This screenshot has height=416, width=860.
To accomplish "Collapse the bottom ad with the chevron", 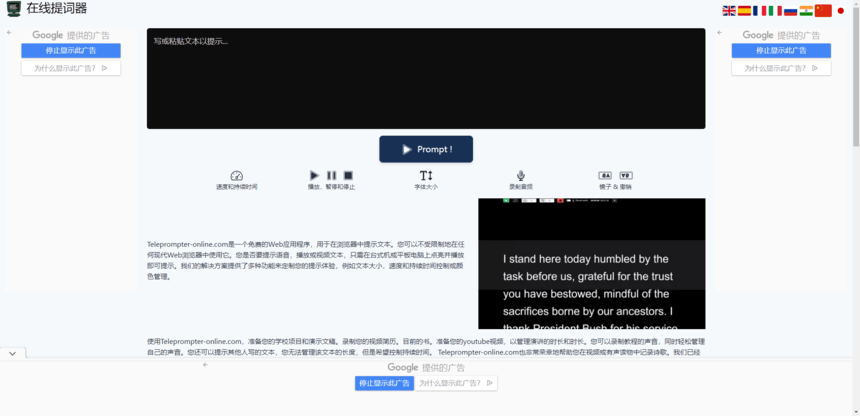I will pyautogui.click(x=13, y=353).
